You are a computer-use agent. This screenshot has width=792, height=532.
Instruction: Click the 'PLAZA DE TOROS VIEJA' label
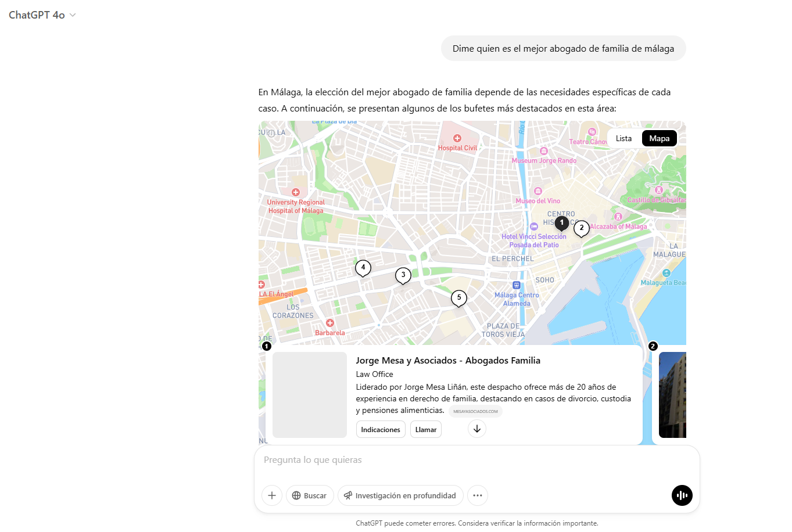click(503, 330)
